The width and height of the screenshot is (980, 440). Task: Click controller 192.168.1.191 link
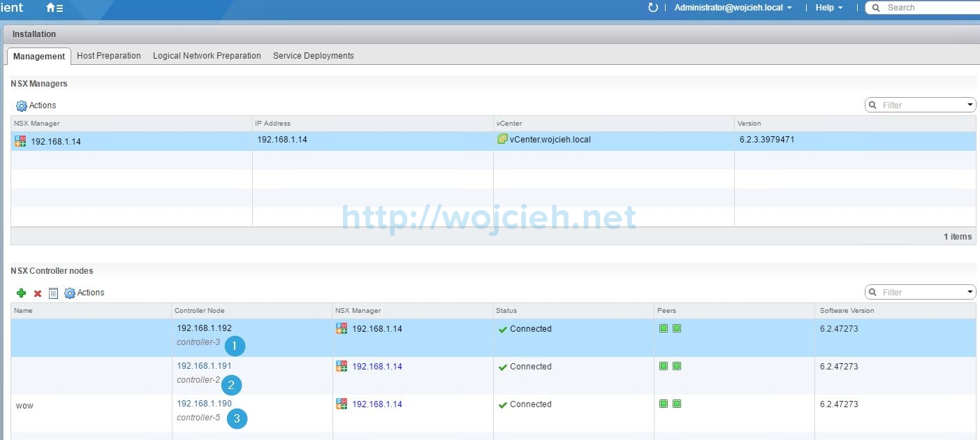[x=204, y=366]
